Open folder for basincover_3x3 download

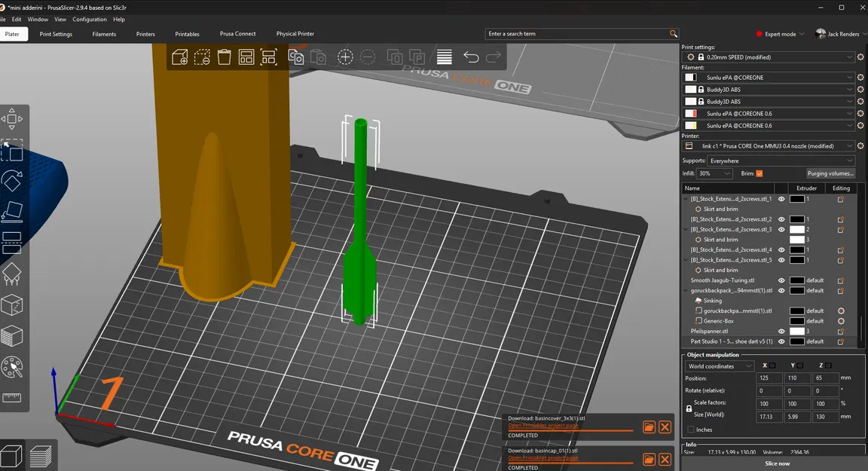coord(649,427)
